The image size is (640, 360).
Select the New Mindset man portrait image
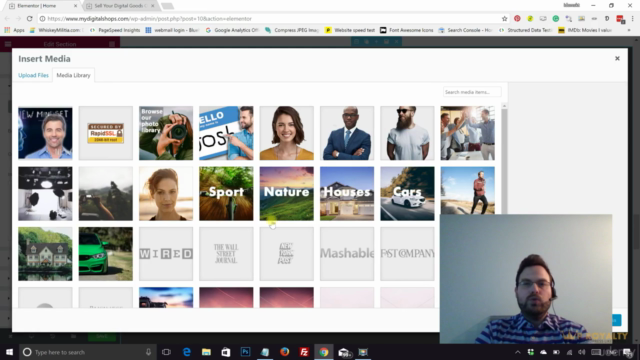pyautogui.click(x=45, y=133)
